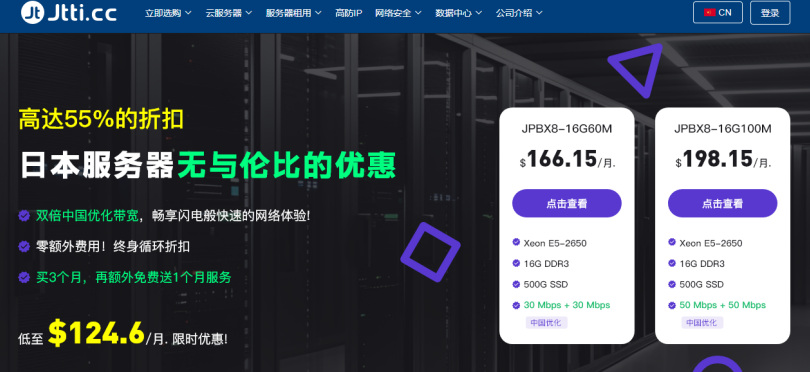Click the 日本服务器无与伦比的优惠 heading
810x372 pixels.
click(x=208, y=165)
